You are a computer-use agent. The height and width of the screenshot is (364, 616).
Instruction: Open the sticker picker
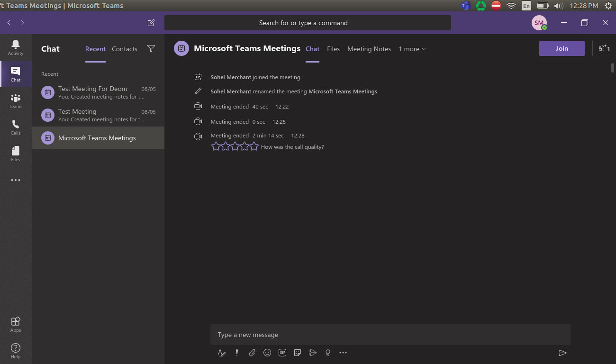click(298, 353)
